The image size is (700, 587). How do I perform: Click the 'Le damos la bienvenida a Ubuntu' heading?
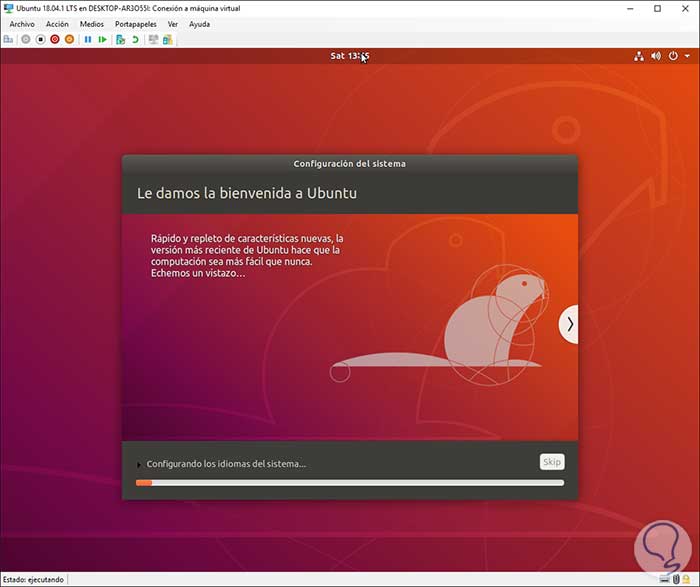pos(246,193)
